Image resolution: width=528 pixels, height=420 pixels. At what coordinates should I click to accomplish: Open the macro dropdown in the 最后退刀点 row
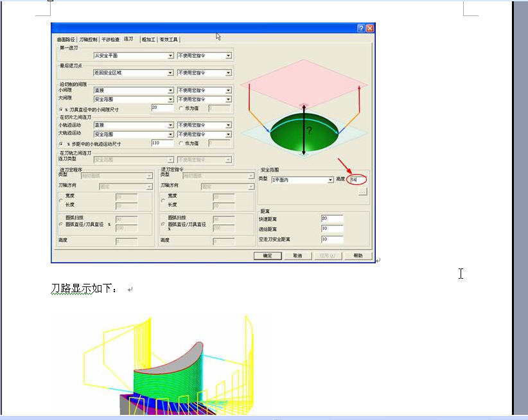[204, 73]
